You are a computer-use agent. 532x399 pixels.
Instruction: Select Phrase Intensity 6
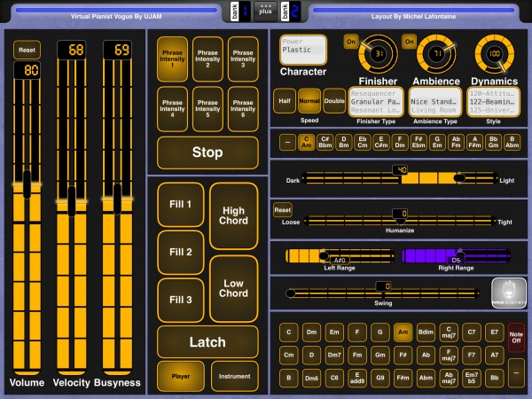point(243,109)
